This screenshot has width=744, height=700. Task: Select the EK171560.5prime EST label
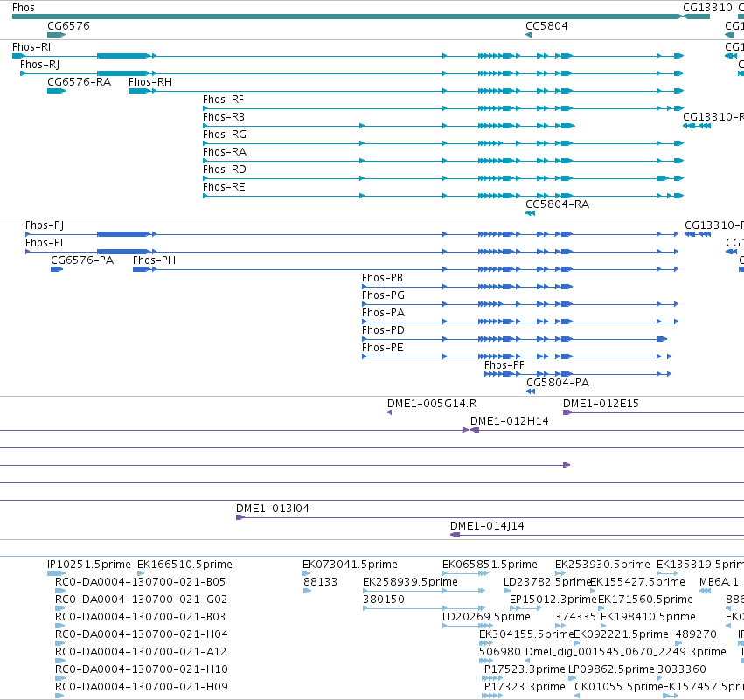pyautogui.click(x=646, y=600)
